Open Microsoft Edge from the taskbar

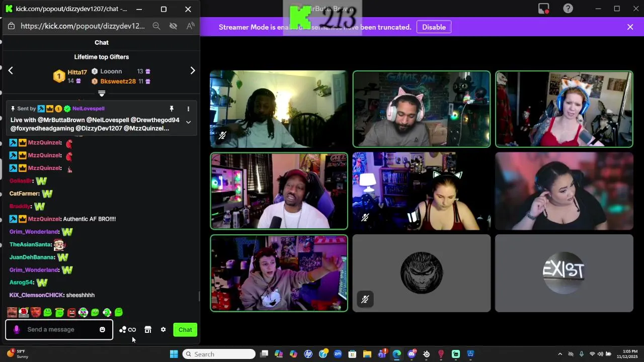396,354
